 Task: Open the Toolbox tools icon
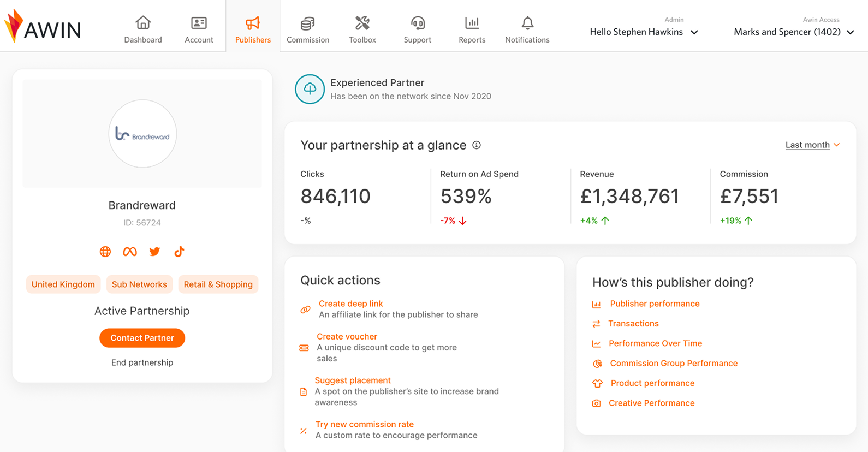(x=362, y=23)
